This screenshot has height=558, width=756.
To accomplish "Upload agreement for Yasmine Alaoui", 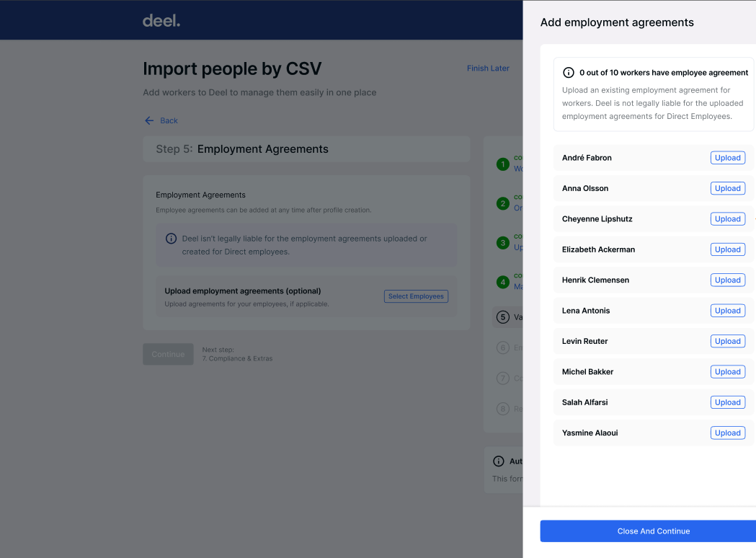I will point(727,433).
